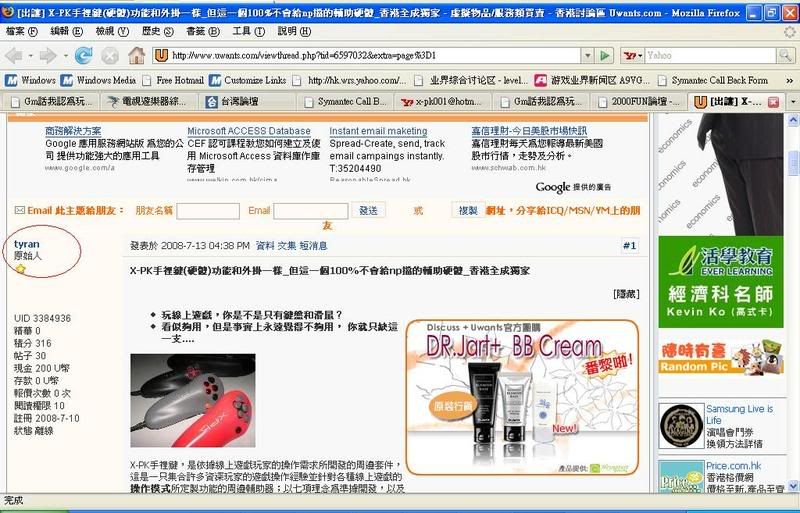This screenshot has height=513, width=800.
Task: Click the green Go arrow button
Action: [x=605, y=55]
